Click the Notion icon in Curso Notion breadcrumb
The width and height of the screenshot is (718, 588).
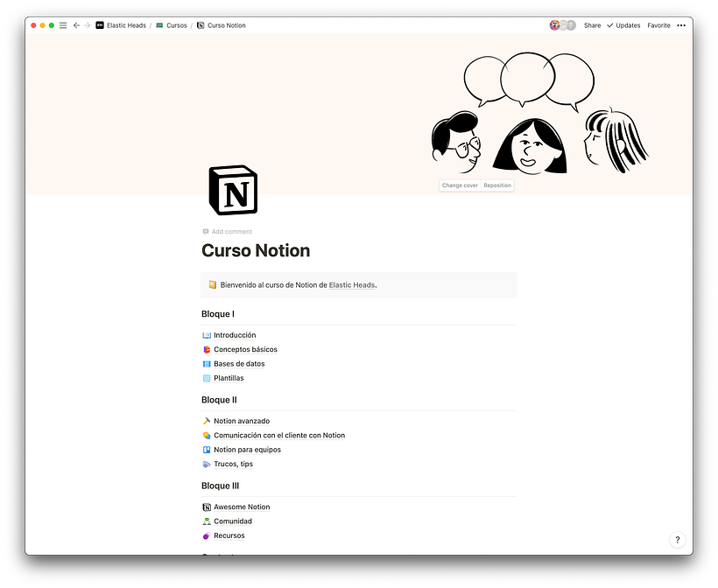point(201,25)
